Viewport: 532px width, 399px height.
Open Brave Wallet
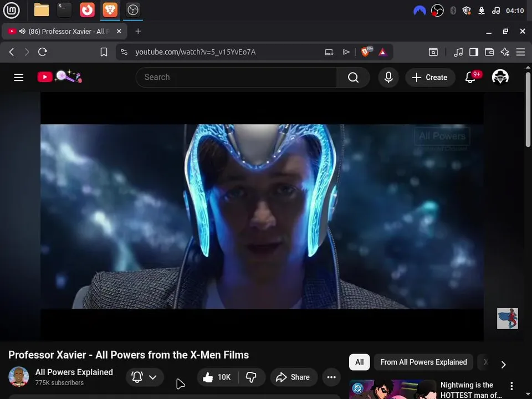(x=489, y=52)
